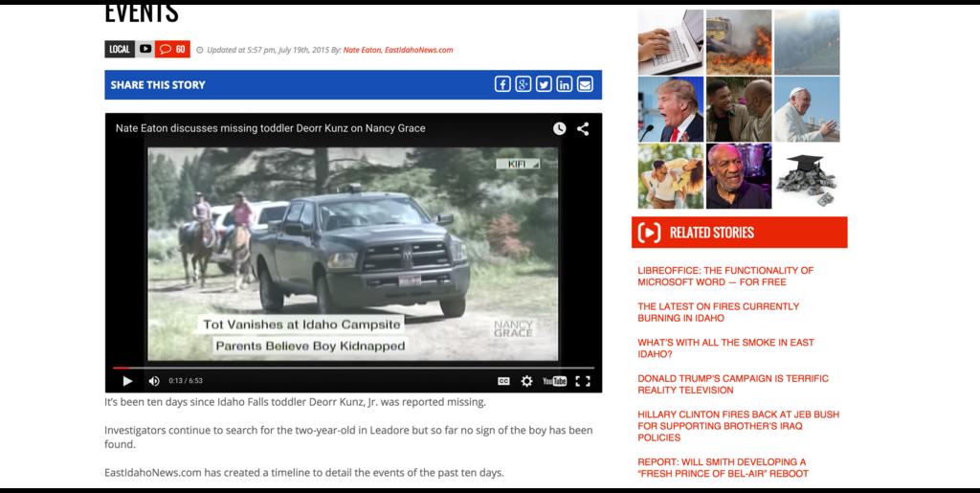
Task: Click the LOCAL category tag
Action: point(119,49)
